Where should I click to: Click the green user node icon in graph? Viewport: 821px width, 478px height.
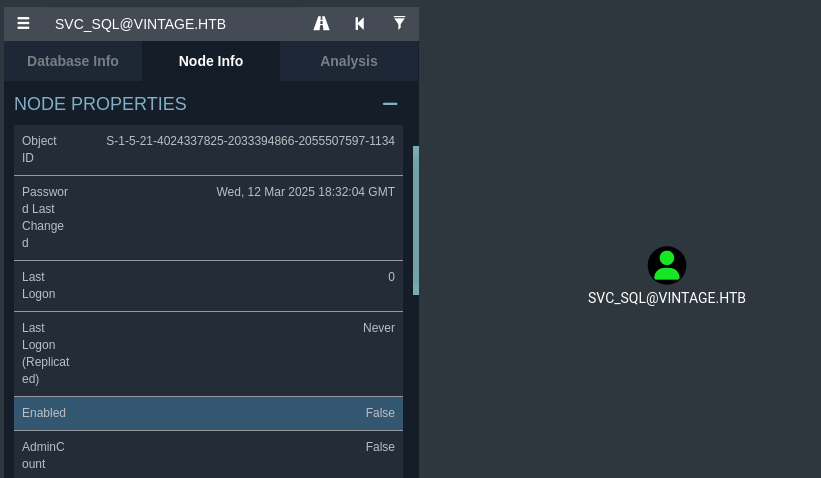[x=666, y=265]
